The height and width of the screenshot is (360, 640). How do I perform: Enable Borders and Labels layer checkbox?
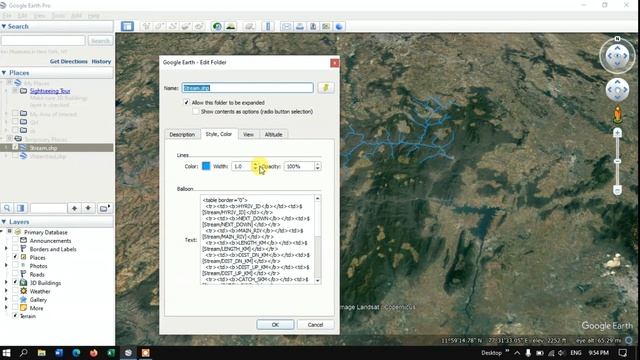tap(15, 249)
